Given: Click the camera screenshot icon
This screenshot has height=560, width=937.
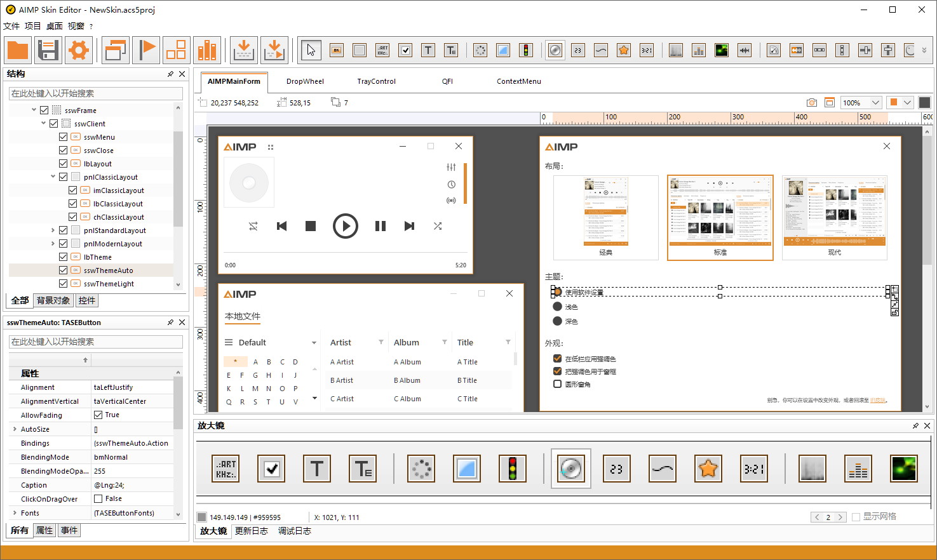Looking at the screenshot, I should click(x=811, y=102).
